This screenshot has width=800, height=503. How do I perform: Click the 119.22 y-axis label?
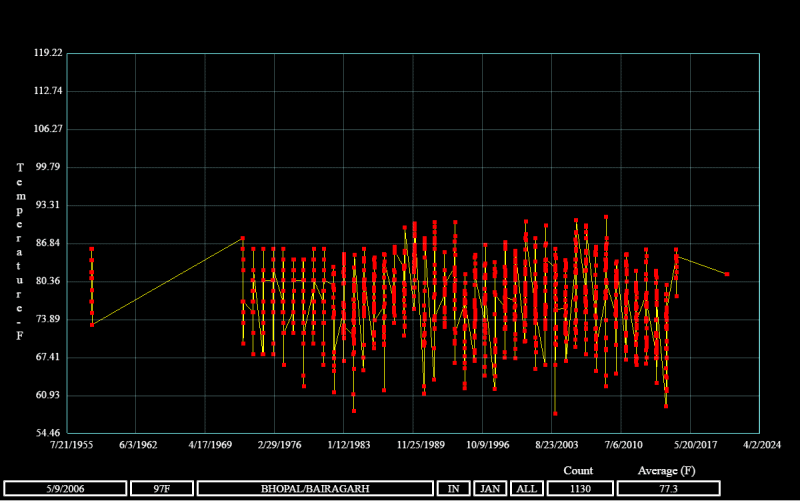[x=48, y=53]
